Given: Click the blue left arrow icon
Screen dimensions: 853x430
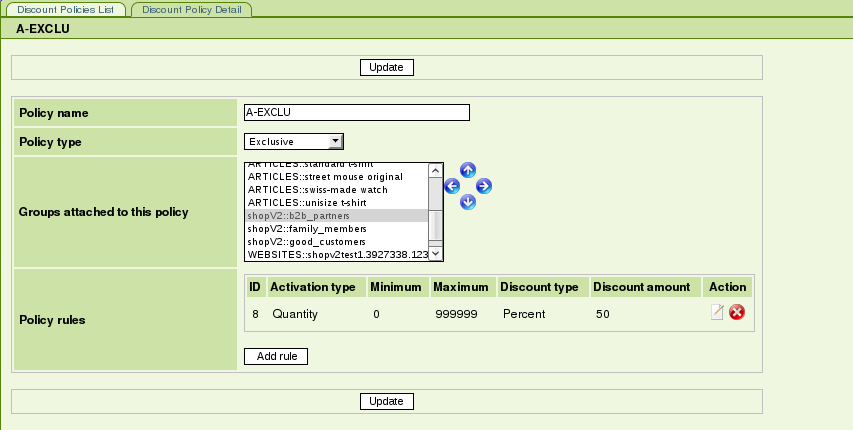Looking at the screenshot, I should pyautogui.click(x=452, y=186).
